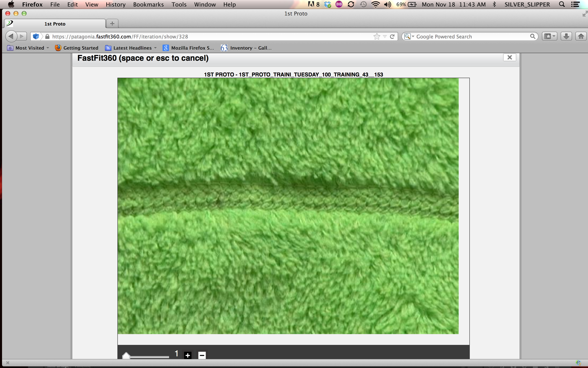Click the date and time clock

454,4
